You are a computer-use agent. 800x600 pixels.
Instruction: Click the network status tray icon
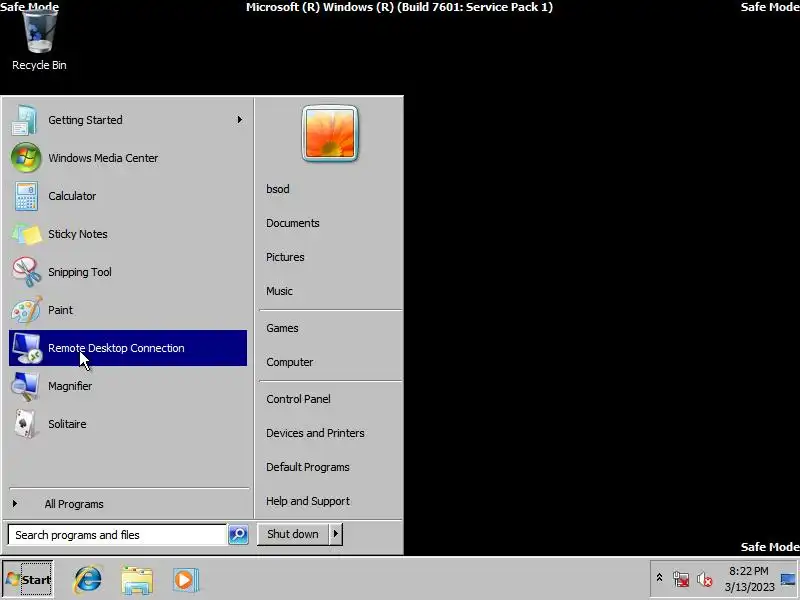pyautogui.click(x=681, y=579)
